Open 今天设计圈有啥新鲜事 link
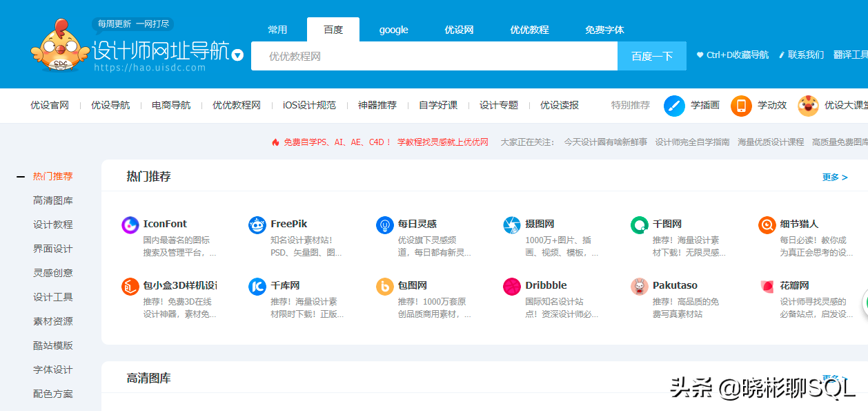Viewport: 868px width, 411px height. click(606, 142)
